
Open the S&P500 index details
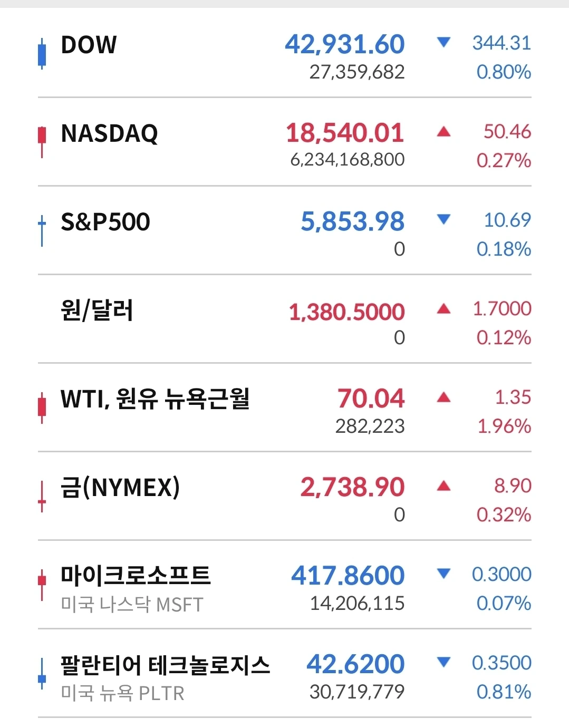[x=285, y=230]
